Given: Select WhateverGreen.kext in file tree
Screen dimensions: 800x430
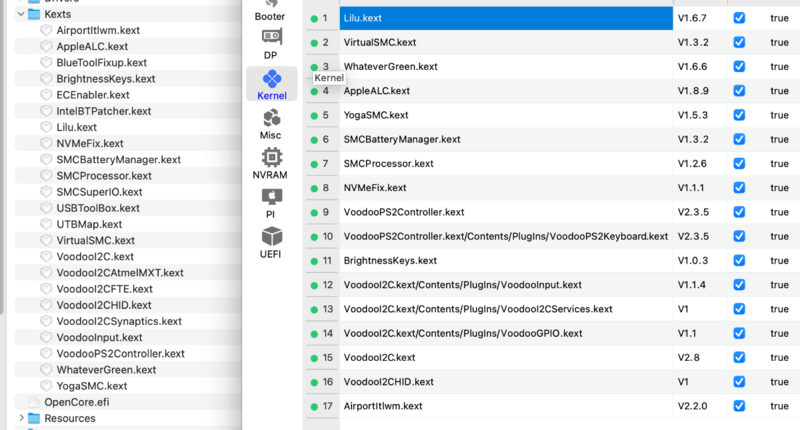Looking at the screenshot, I should tap(106, 370).
